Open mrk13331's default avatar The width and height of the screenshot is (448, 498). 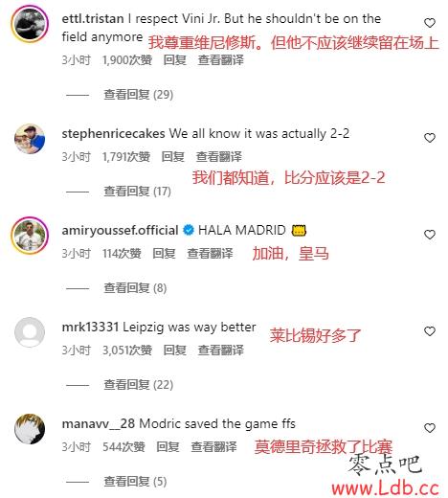30,332
